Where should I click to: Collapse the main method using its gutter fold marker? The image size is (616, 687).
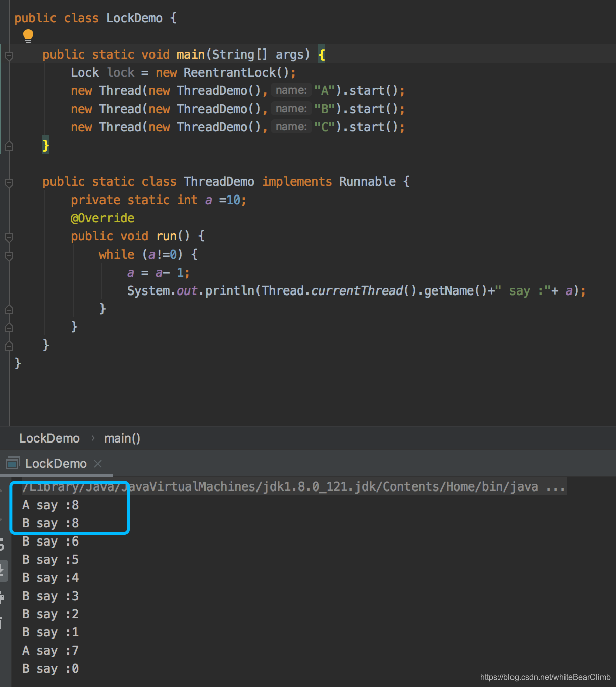(x=9, y=55)
